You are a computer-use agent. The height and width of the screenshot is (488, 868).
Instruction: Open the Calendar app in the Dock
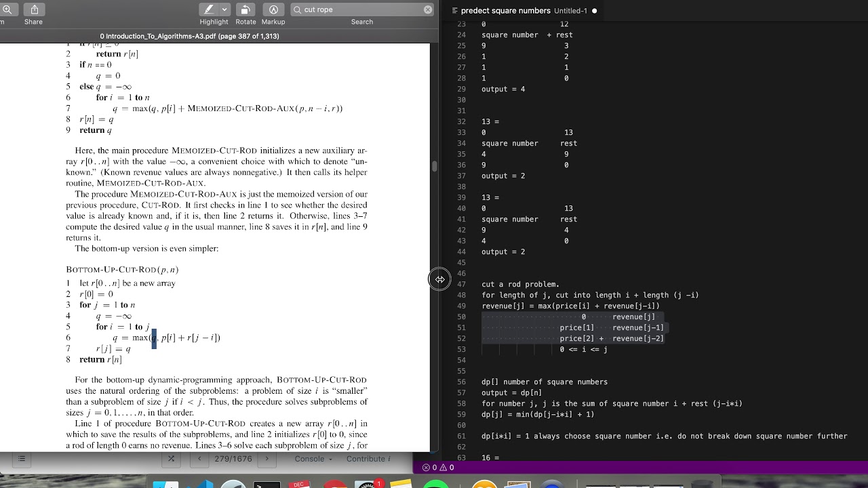tap(299, 484)
